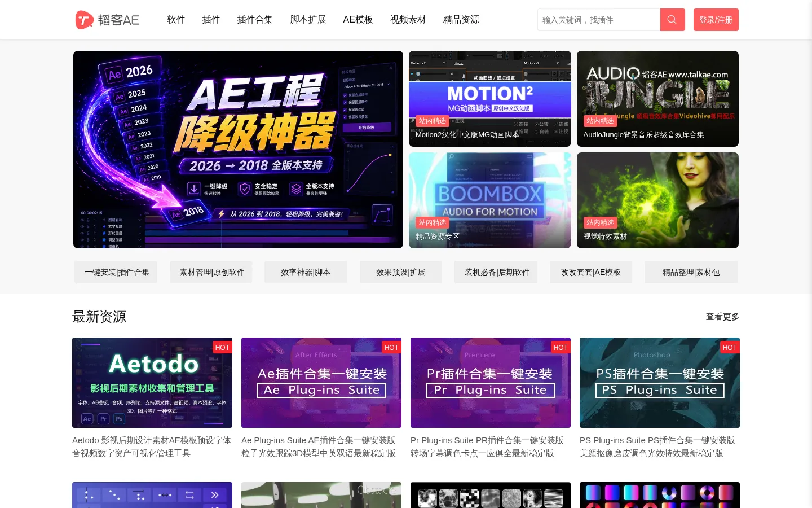Click the 登录/注册 button

716,20
